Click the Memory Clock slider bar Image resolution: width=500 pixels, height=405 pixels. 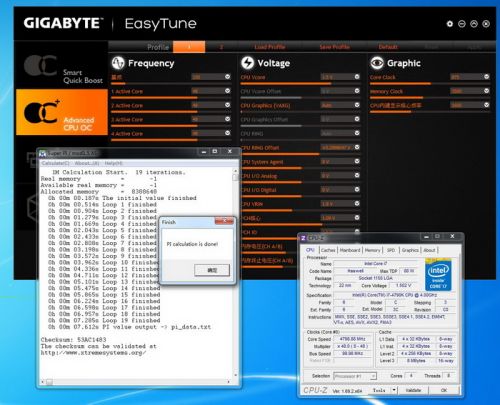430,98
